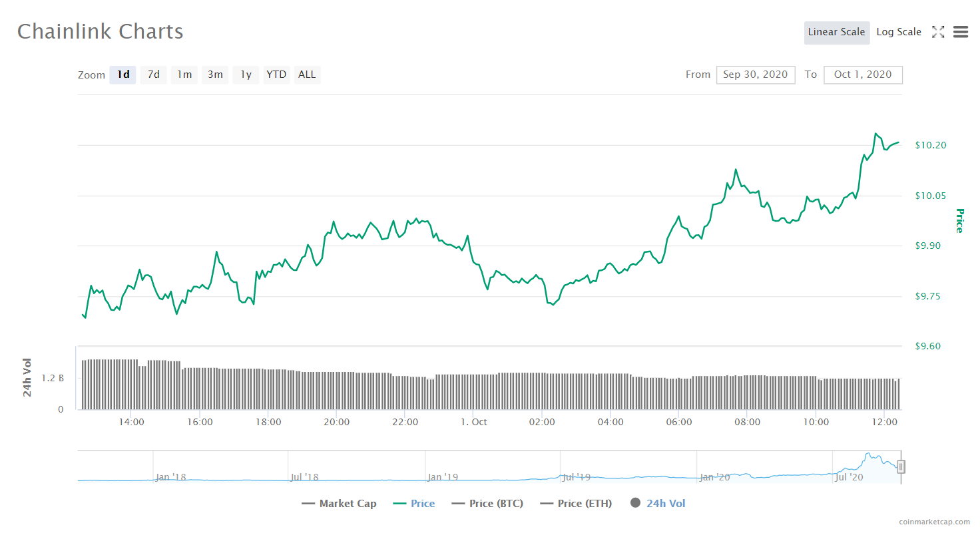Edit the From date field
Screen dimensions: 980x533
click(756, 75)
